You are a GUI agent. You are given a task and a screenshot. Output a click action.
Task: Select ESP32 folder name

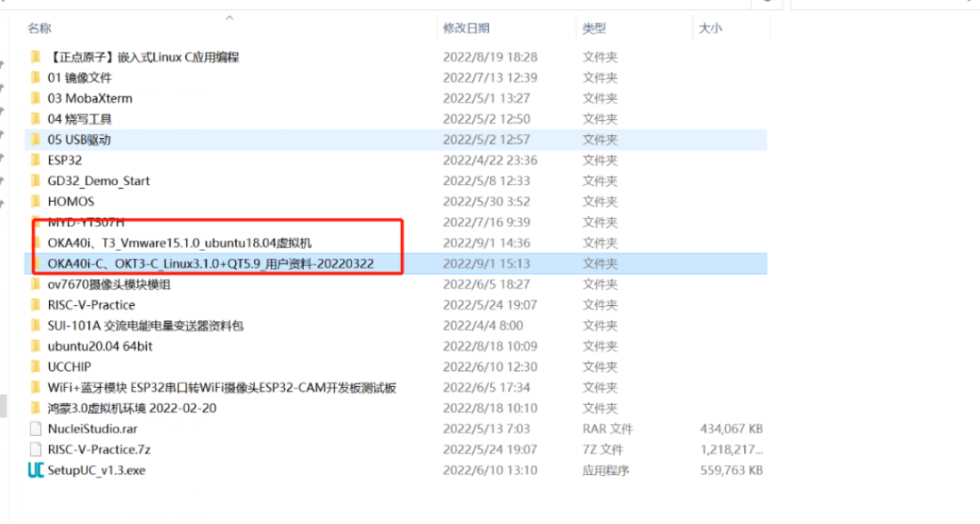coord(64,160)
